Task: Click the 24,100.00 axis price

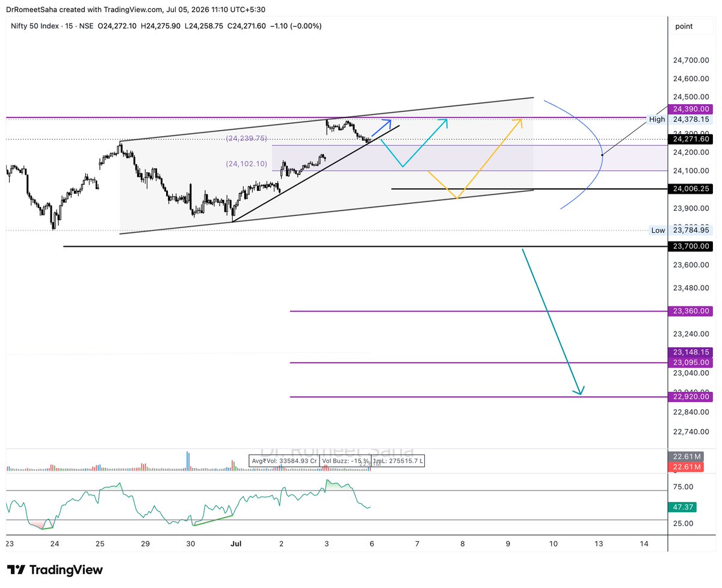Action: pyautogui.click(x=691, y=171)
